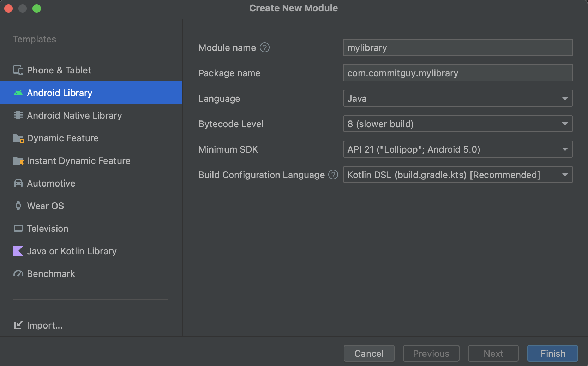Click the Television screen icon
Viewport: 588px width, 366px height.
point(18,228)
